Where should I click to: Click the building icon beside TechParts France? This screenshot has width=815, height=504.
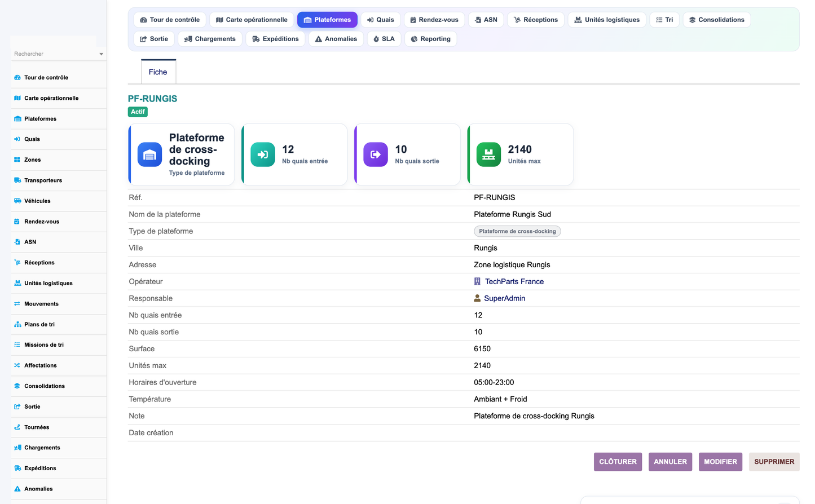coord(477,281)
